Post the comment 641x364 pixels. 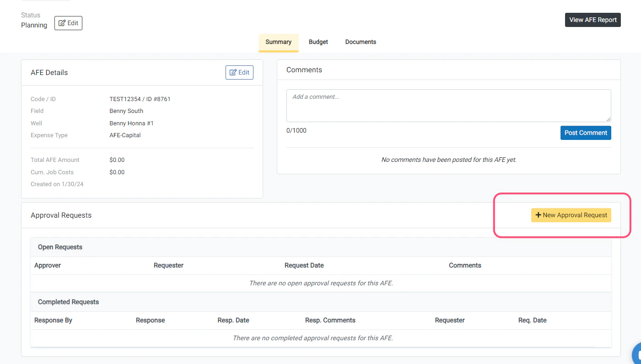point(586,133)
